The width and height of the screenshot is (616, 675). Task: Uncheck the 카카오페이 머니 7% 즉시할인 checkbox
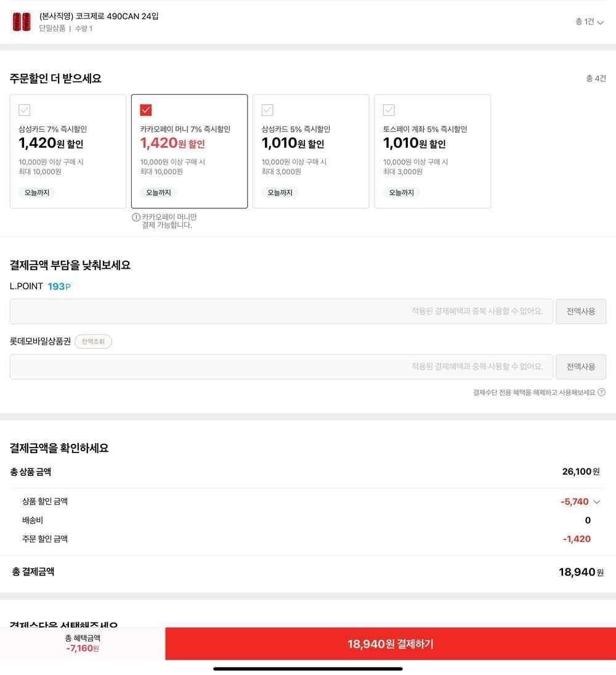point(146,110)
